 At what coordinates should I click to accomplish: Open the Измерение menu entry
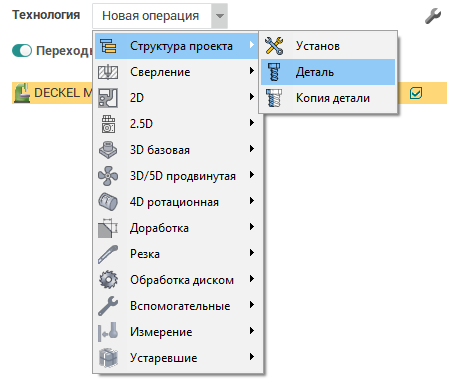pyautogui.click(x=178, y=332)
